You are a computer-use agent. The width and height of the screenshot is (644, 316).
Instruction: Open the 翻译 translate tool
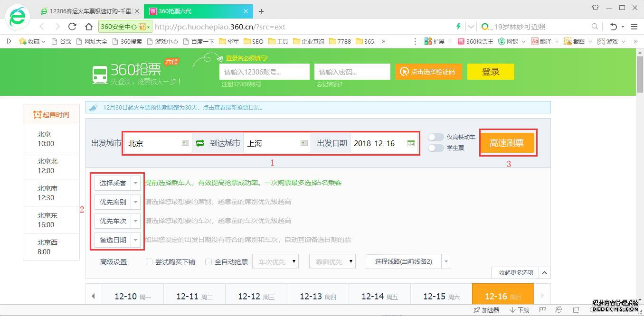click(x=544, y=41)
